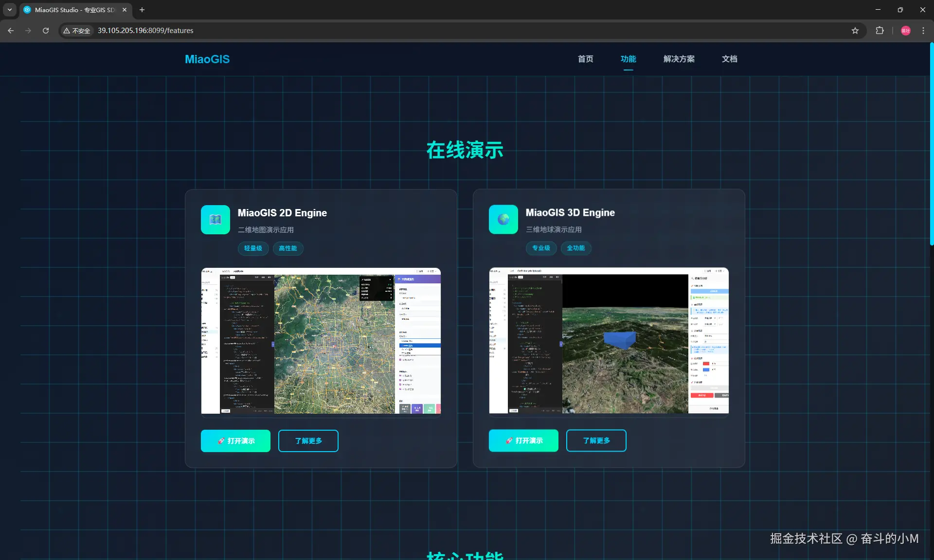Screen dimensions: 934x560
Task: Open the tab search dropdown arrow
Action: coord(9,10)
